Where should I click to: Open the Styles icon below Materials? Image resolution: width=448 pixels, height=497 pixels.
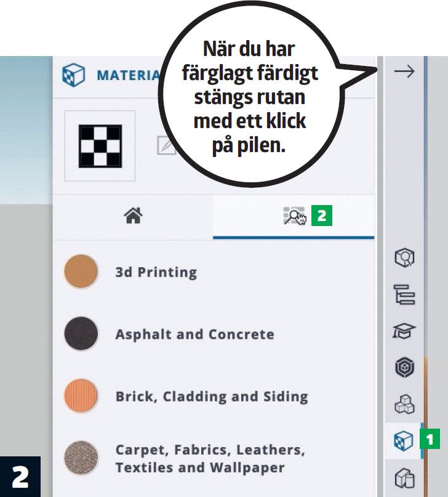click(x=404, y=477)
